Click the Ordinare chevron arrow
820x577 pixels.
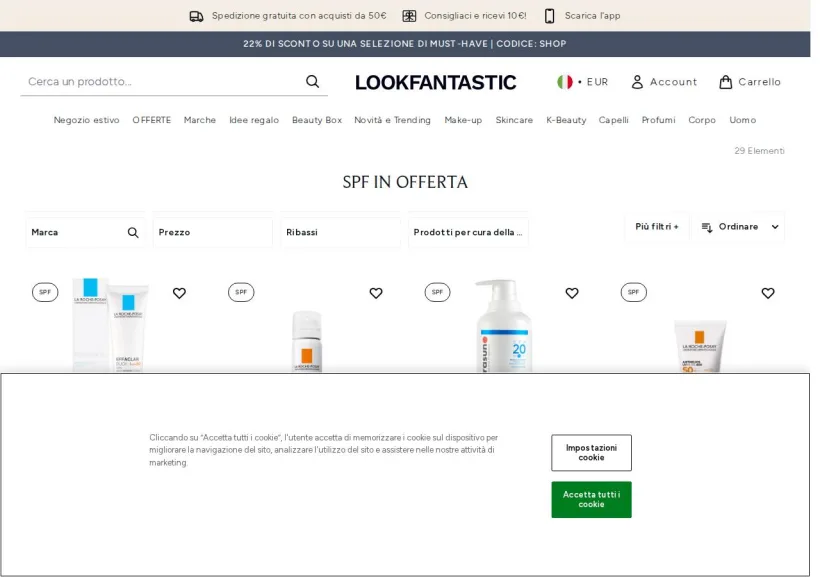pyautogui.click(x=775, y=227)
